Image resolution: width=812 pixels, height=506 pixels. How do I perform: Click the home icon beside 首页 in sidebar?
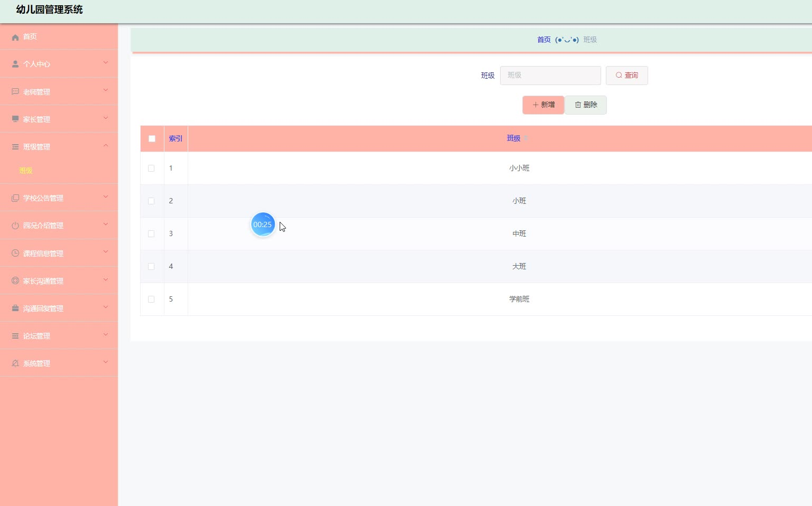point(15,37)
